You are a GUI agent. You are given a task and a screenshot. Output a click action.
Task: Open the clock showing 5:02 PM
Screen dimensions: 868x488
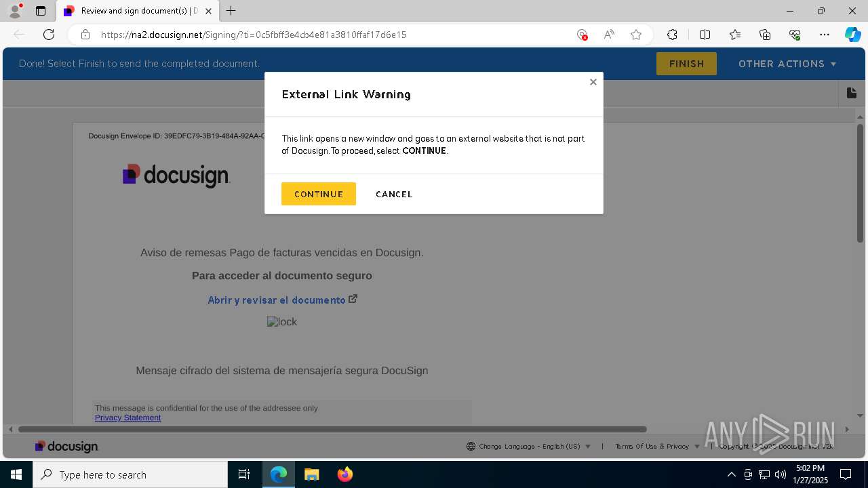810,474
